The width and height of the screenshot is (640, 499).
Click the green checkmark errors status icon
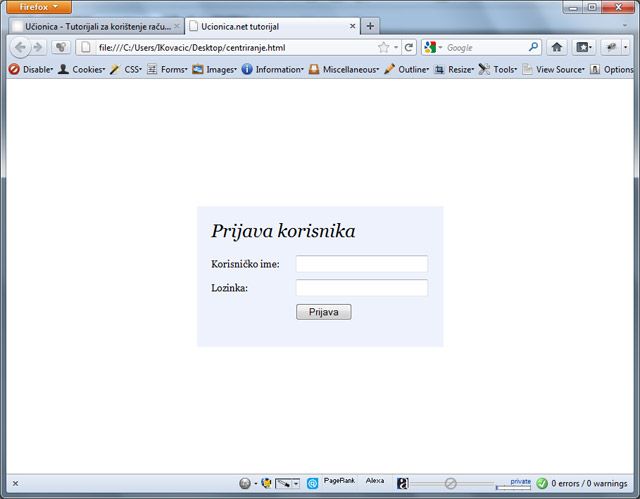[x=542, y=484]
